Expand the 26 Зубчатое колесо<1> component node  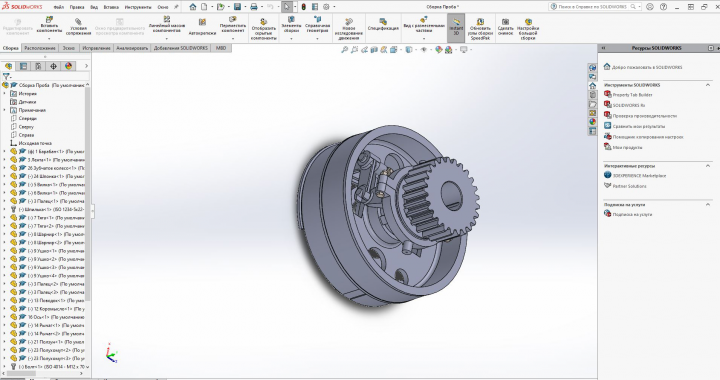5,168
